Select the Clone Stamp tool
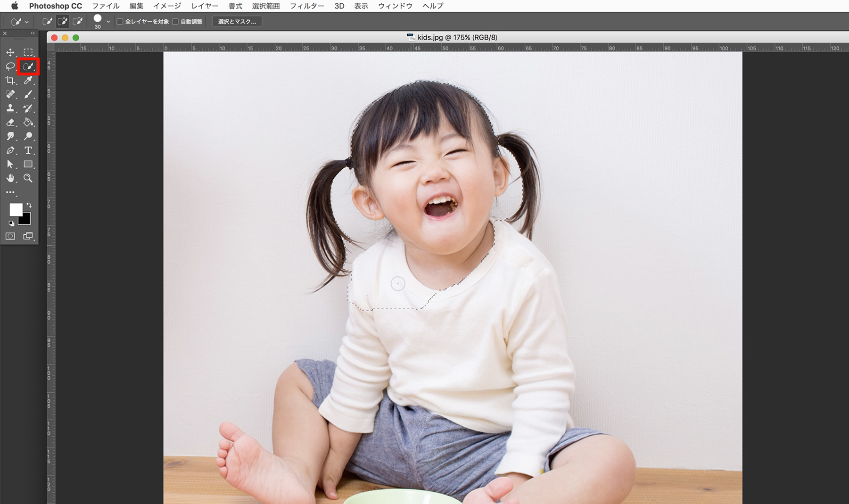The height and width of the screenshot is (504, 849). (10, 108)
